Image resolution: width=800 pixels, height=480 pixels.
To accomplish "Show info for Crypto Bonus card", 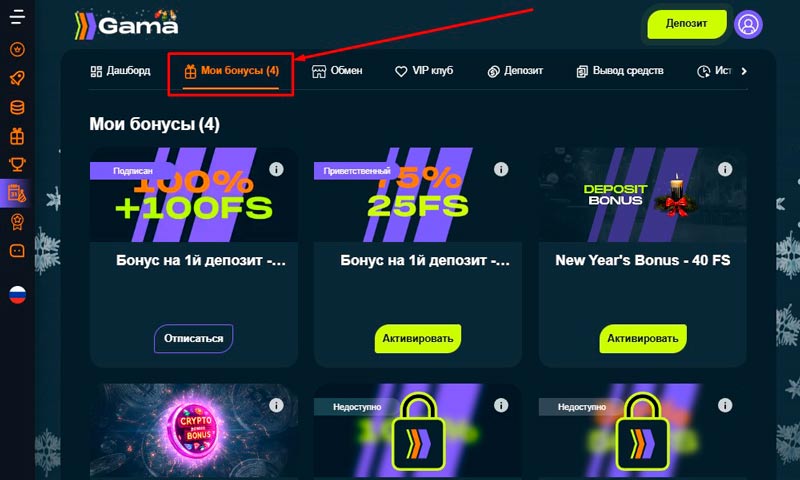I will tap(276, 406).
